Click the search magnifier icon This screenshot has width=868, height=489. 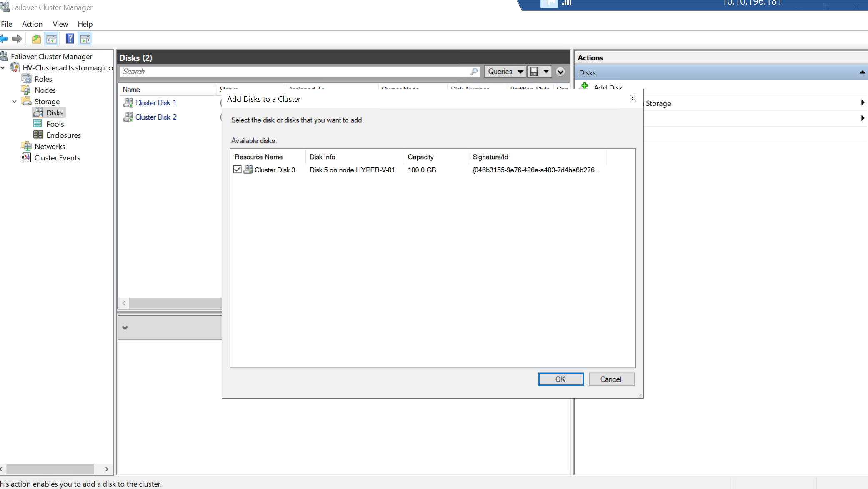pos(474,72)
